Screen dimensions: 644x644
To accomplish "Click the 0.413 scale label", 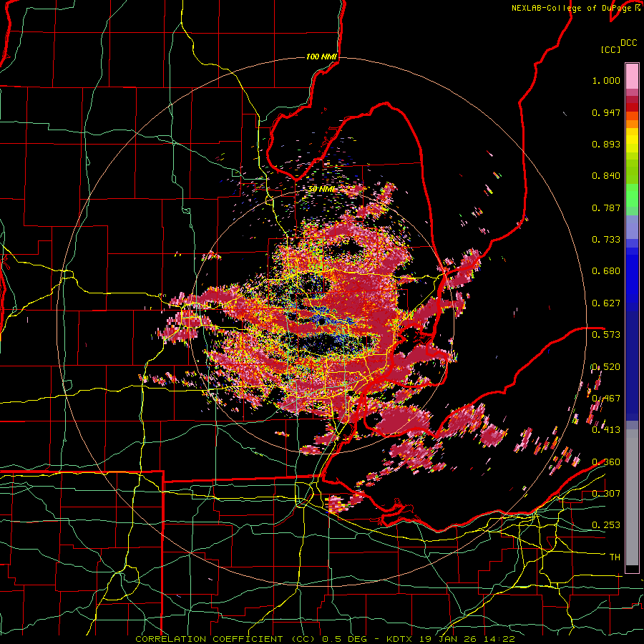I will pos(606,430).
